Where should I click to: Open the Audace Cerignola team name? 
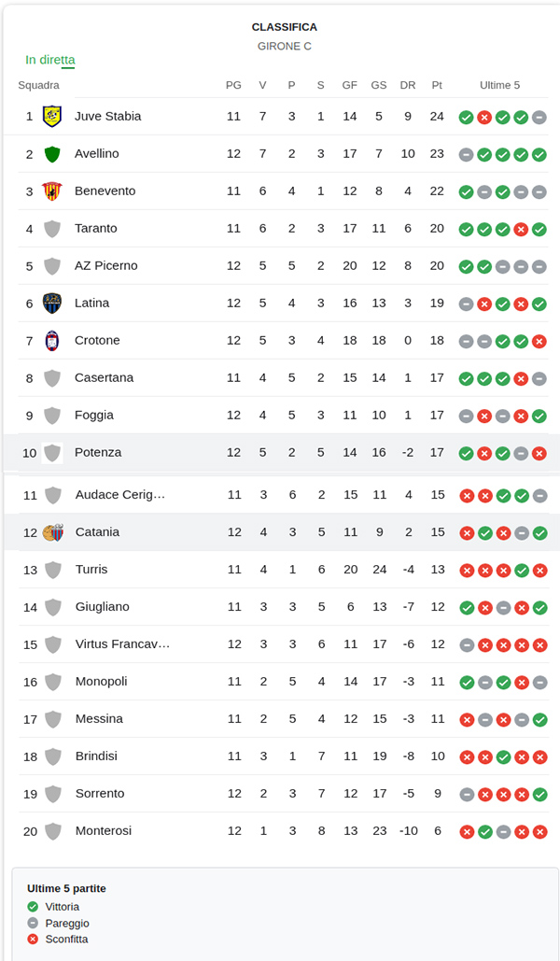tap(120, 495)
